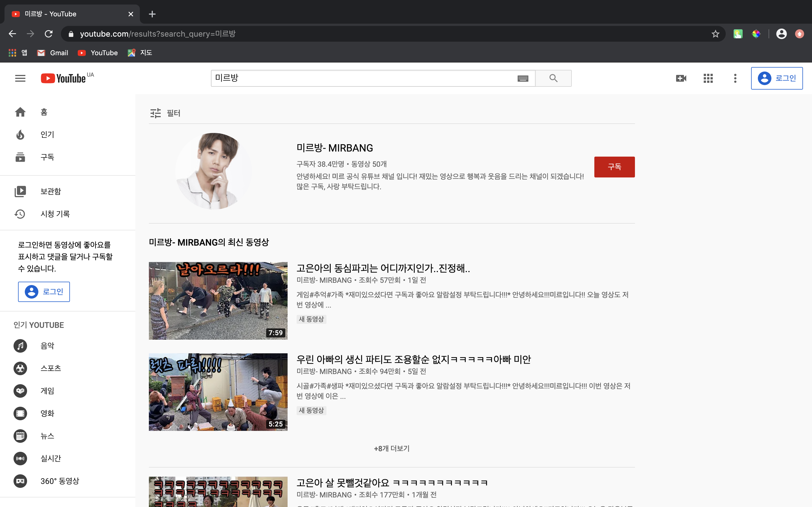
Task: Open Subscriptions (구독) in sidebar
Action: tap(47, 157)
